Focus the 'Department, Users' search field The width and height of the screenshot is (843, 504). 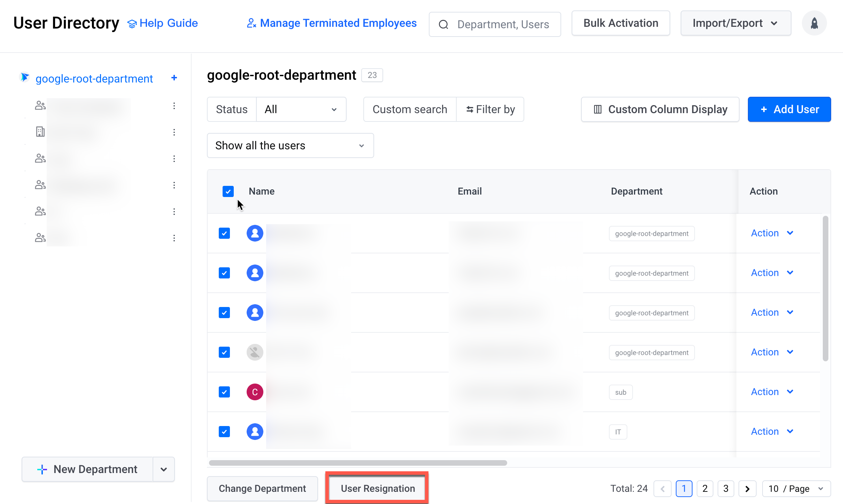495,24
